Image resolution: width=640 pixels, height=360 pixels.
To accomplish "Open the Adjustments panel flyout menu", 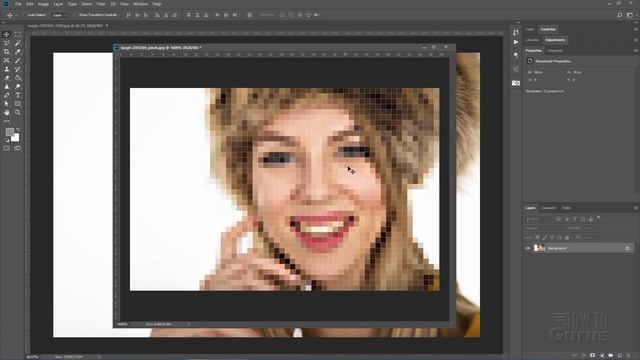I will coord(636,40).
